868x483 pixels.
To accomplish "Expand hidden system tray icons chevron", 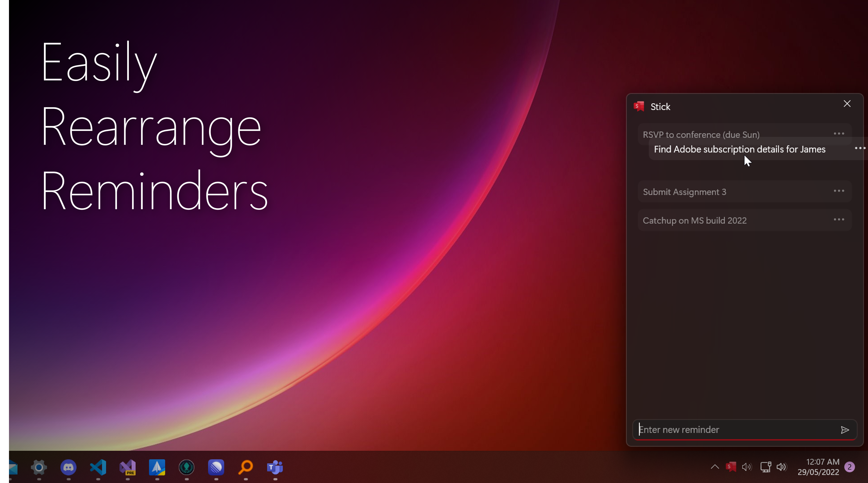I will pos(715,467).
